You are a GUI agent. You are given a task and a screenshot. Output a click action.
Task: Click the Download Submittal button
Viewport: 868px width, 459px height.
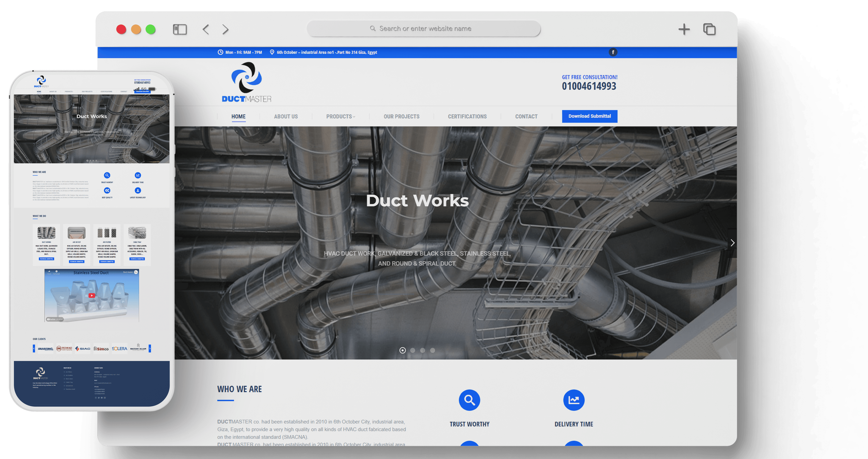[x=589, y=116]
